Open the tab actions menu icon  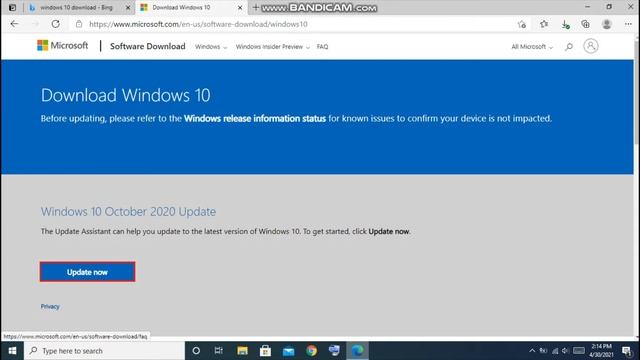[x=12, y=7]
